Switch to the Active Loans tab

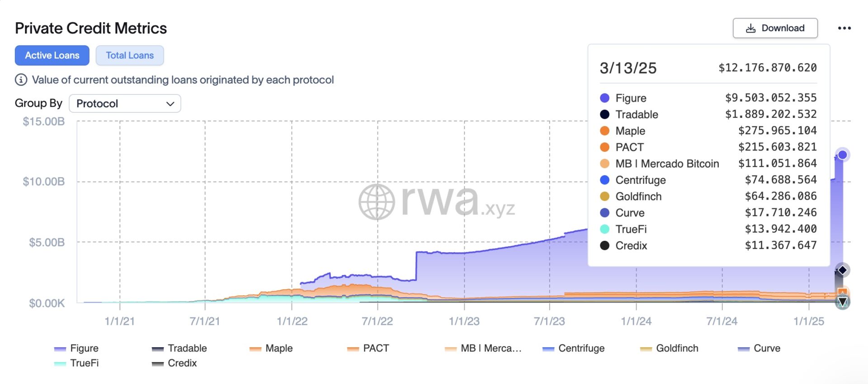(52, 55)
